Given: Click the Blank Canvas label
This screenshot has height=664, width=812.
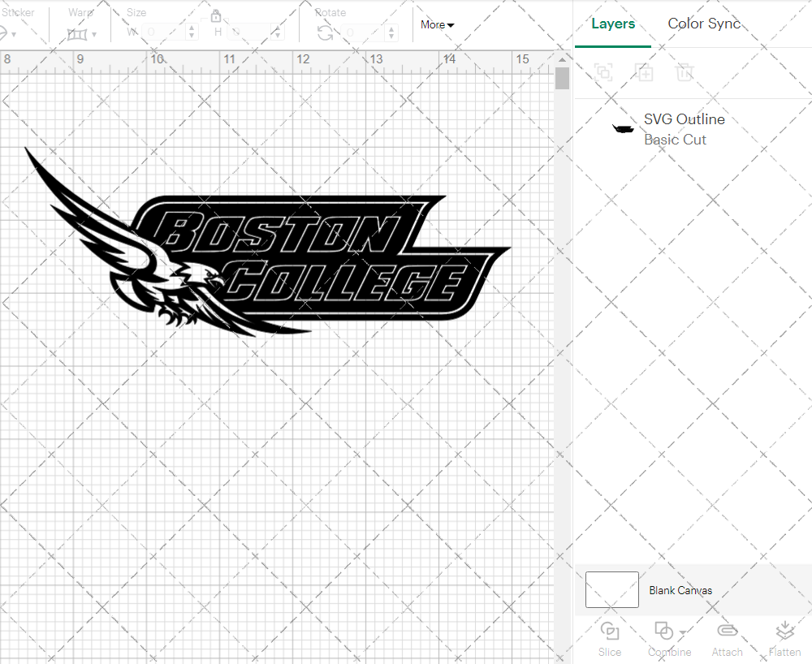Looking at the screenshot, I should (680, 590).
